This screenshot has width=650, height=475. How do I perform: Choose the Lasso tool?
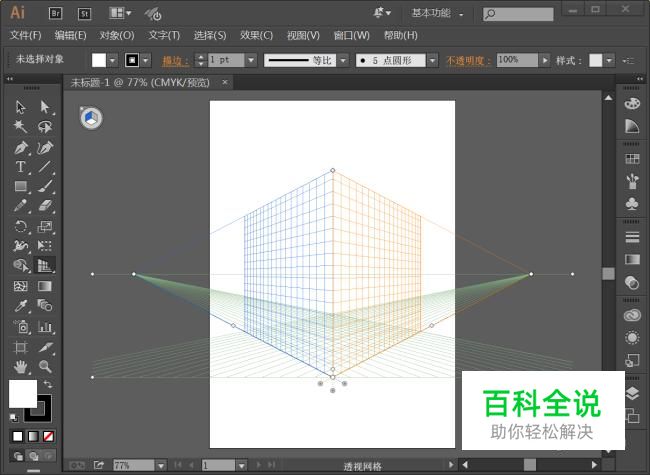45,126
